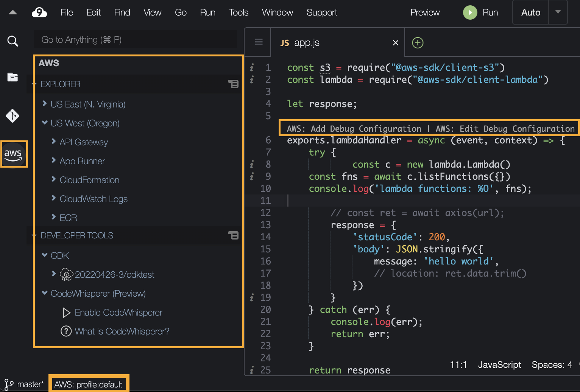Open the tab list hamburger icon

[259, 42]
